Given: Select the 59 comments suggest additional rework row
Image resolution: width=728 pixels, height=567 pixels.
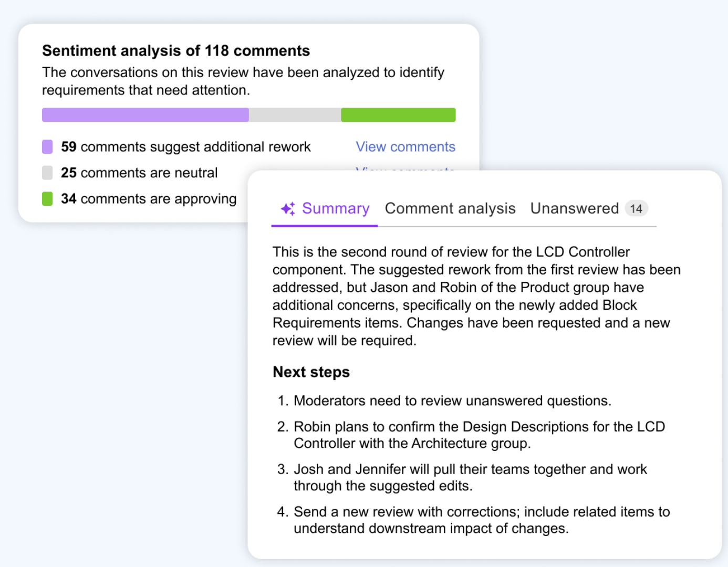Looking at the screenshot, I should [185, 147].
